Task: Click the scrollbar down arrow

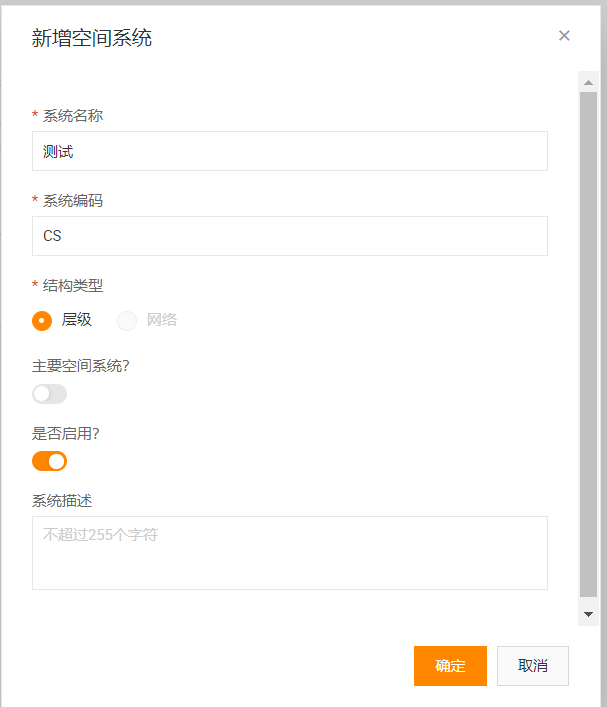Action: click(588, 614)
